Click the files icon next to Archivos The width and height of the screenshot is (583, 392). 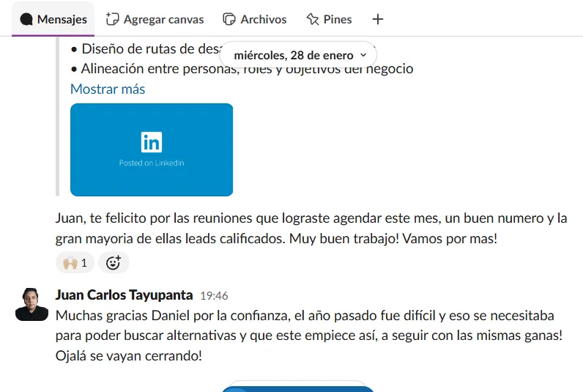[229, 19]
